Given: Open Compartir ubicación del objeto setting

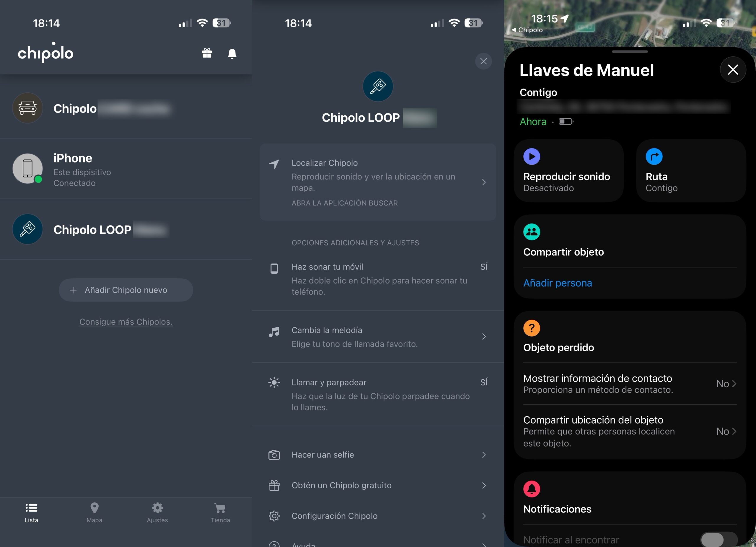Looking at the screenshot, I should tap(630, 431).
